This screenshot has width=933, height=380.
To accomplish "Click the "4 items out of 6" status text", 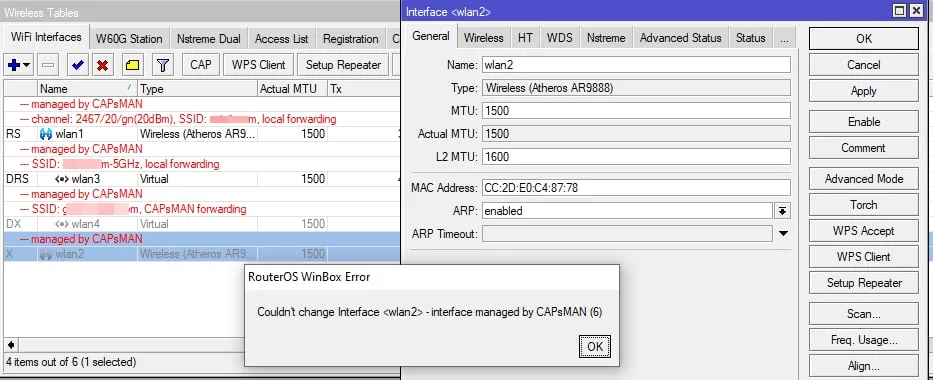I will click(x=71, y=362).
